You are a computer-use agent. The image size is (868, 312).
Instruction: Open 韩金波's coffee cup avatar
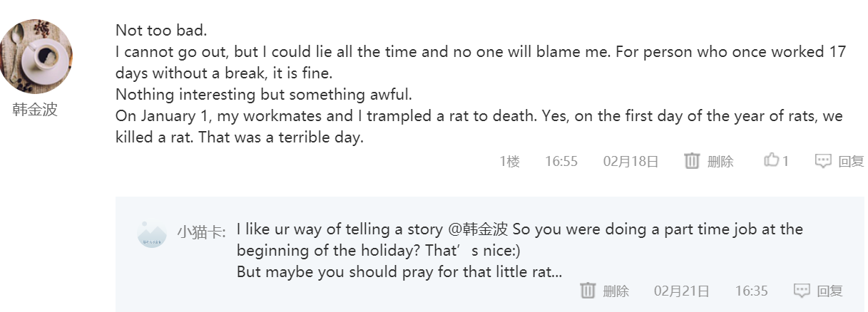pos(36,56)
